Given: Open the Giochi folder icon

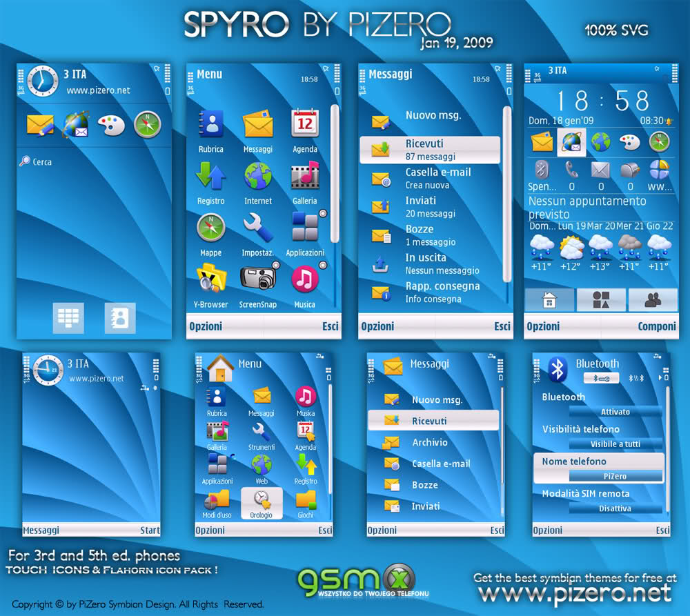Looking at the screenshot, I should [305, 501].
